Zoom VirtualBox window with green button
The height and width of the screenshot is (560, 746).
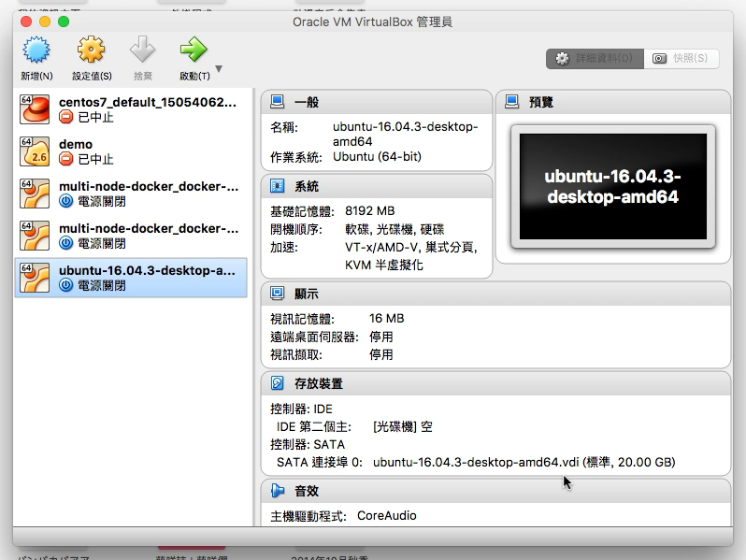(x=64, y=22)
